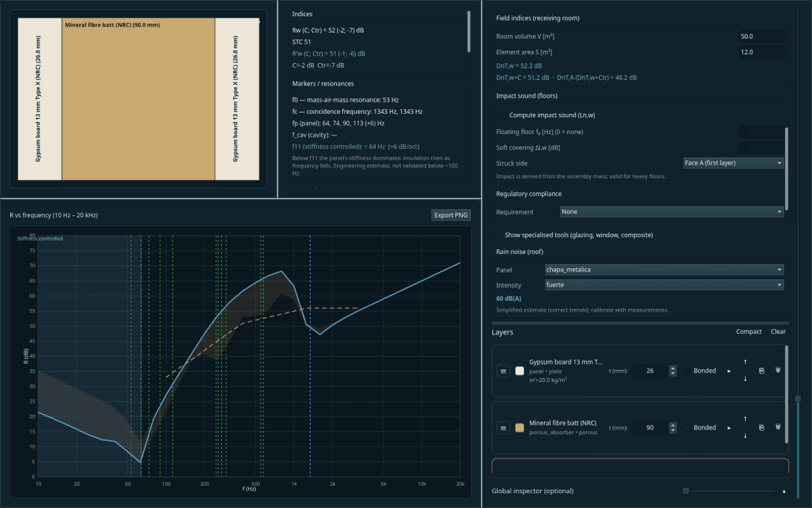Open the Requirement dropdown
Viewport: 812px width, 508px height.
click(672, 212)
